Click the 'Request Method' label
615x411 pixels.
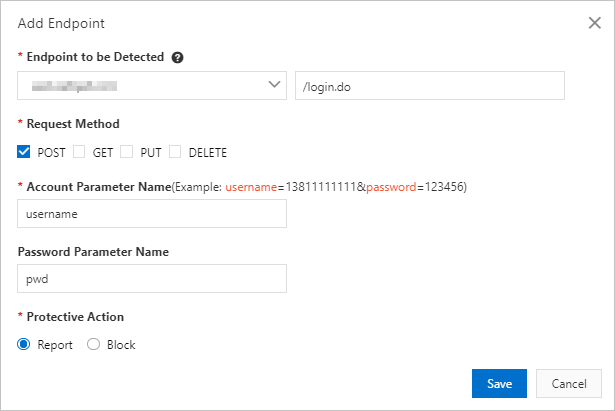click(73, 124)
